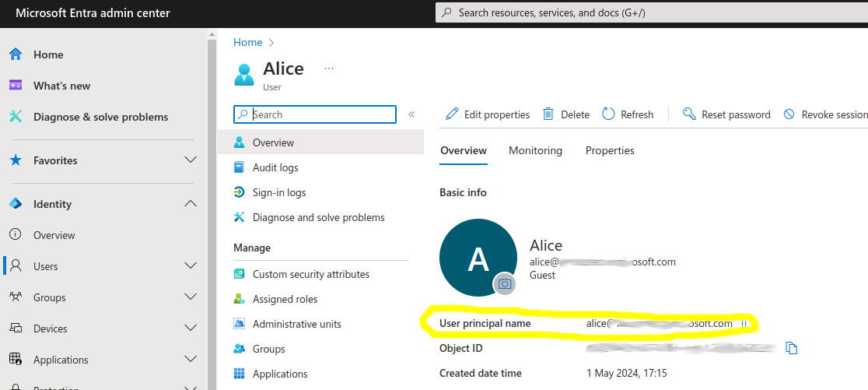Switch to the Monitoring tab

[x=535, y=150]
